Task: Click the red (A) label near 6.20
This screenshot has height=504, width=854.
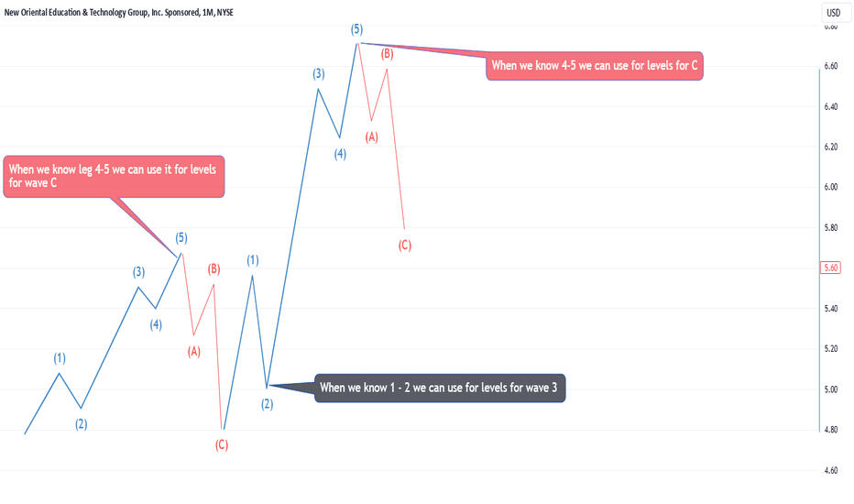Action: [x=371, y=137]
